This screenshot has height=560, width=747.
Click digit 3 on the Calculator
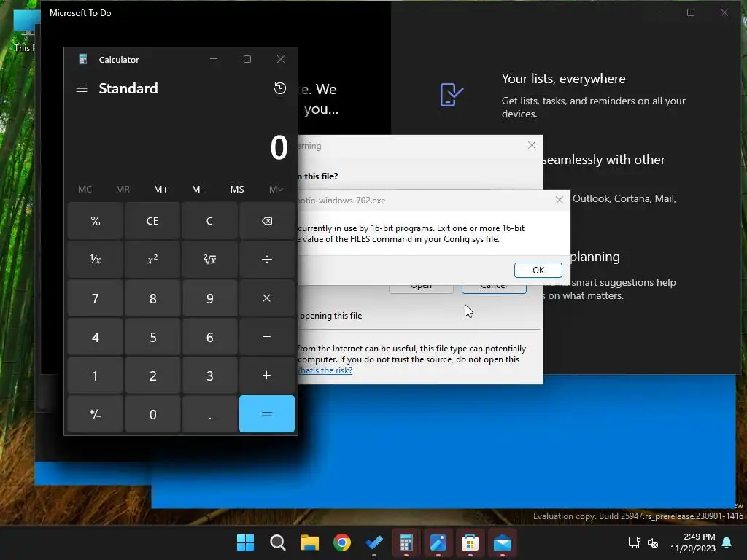tap(209, 376)
